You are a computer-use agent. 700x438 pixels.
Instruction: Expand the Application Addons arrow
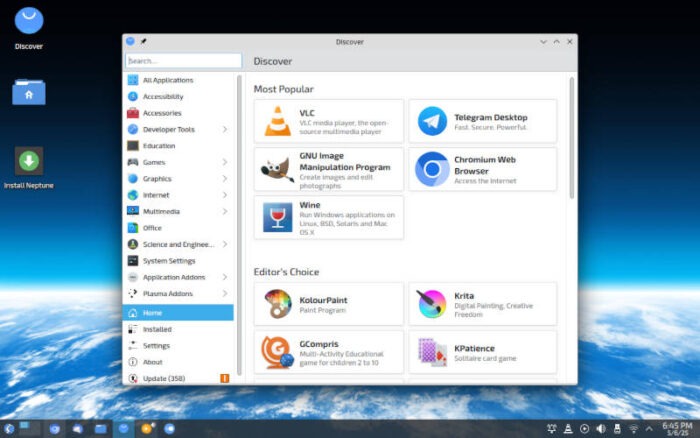225,277
